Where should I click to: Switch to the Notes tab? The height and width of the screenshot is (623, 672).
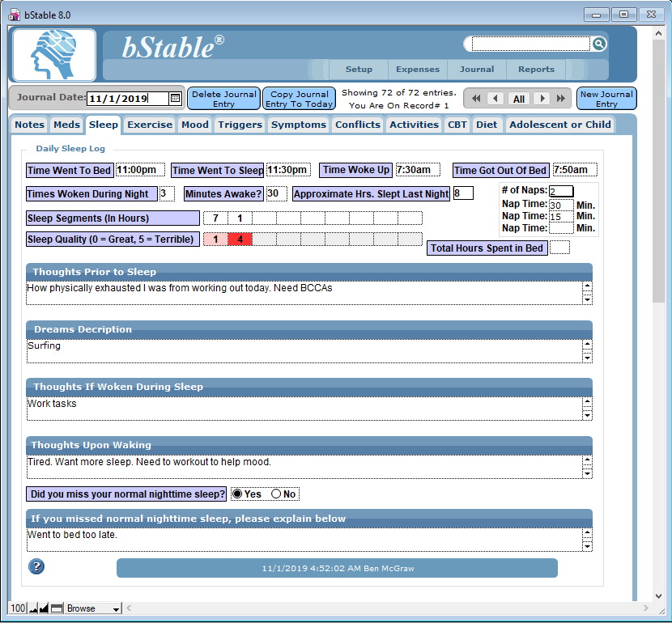[30, 125]
